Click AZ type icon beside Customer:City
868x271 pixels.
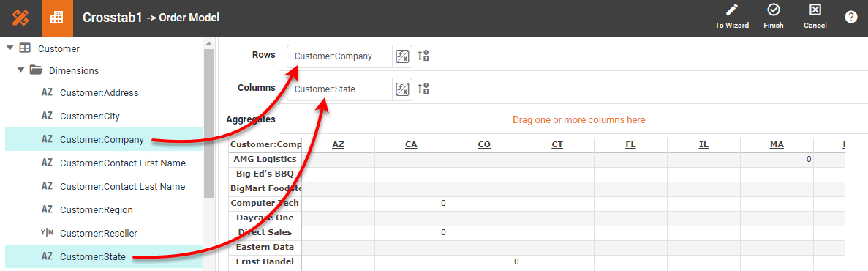click(x=47, y=116)
